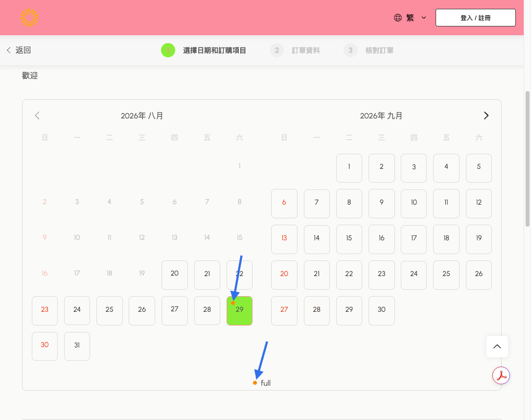531x420 pixels.
Task: Select September 23 date
Action: (382, 275)
